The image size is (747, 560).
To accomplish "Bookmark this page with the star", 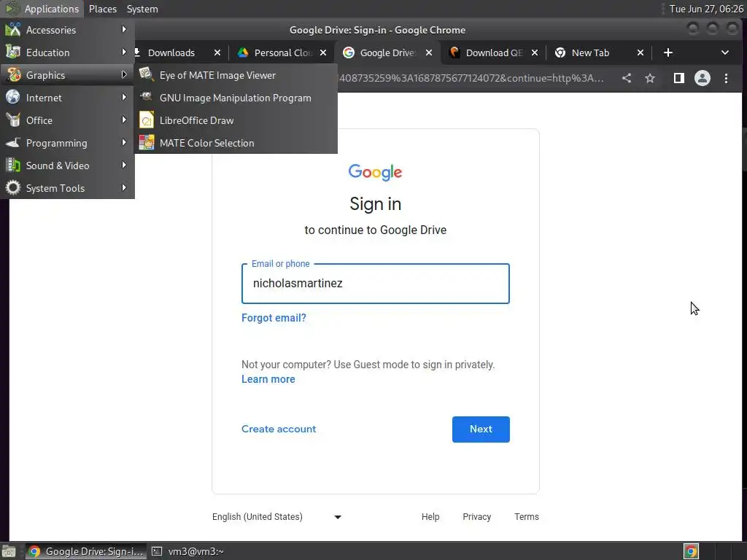I will 650,78.
